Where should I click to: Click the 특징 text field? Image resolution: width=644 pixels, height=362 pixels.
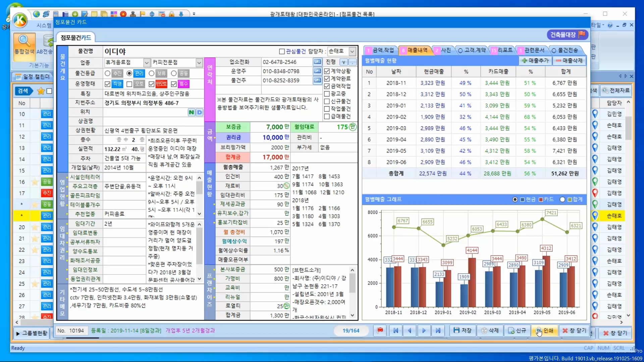coord(153,94)
